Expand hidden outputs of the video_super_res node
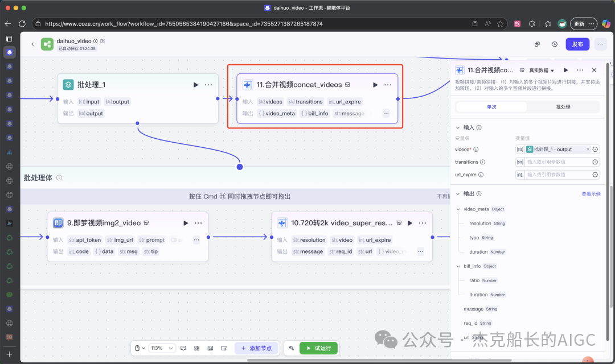Image resolution: width=615 pixels, height=364 pixels. coord(420,251)
